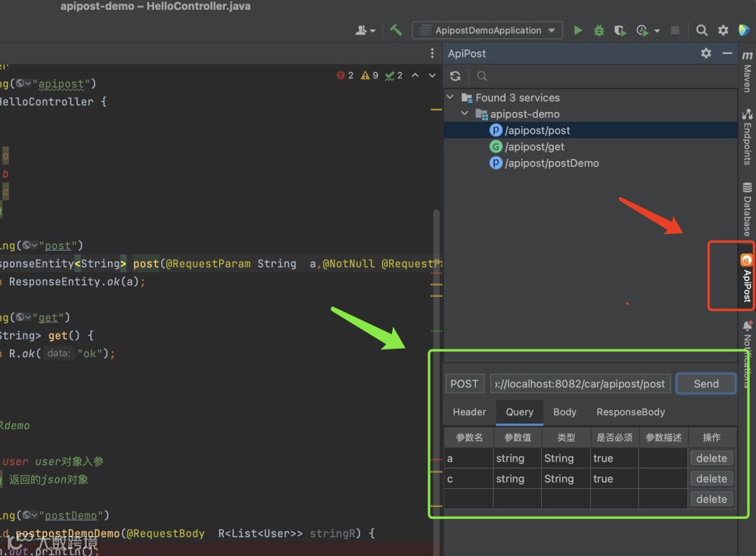Select the /apipost/postDemo service
Viewport: 756px width, 556px height.
(x=590, y=163)
